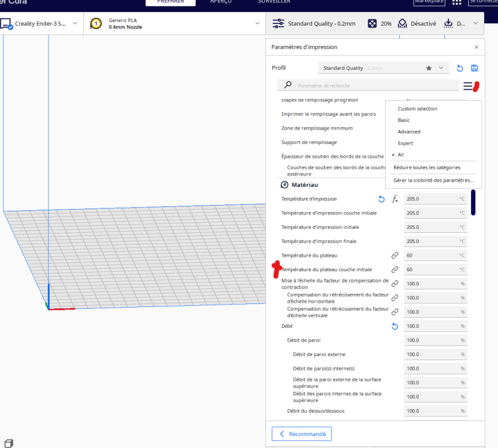The height and width of the screenshot is (448, 498).
Task: Reset profile changes with the undo arrow icon
Action: coord(460,68)
